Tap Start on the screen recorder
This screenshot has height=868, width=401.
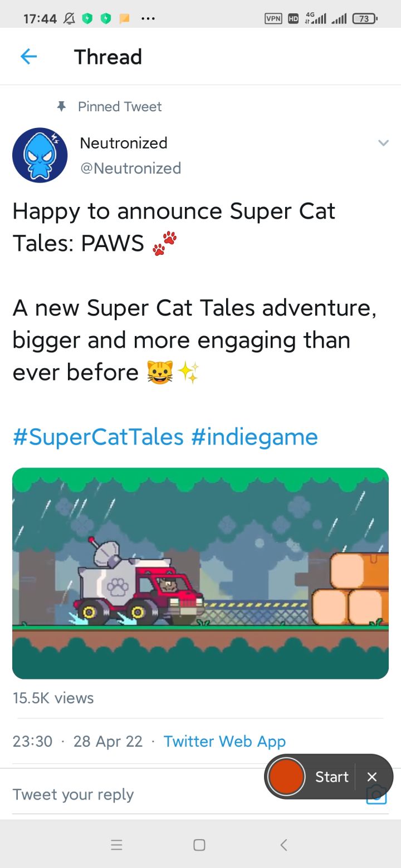tap(331, 777)
